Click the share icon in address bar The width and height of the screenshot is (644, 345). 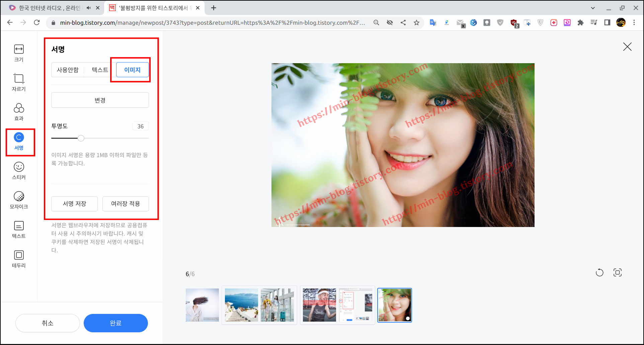pyautogui.click(x=403, y=22)
